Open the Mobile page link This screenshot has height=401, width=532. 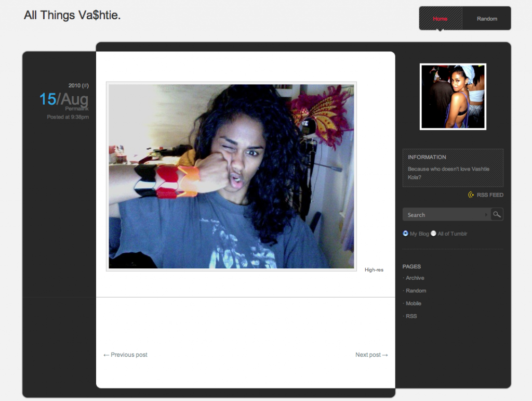414,303
